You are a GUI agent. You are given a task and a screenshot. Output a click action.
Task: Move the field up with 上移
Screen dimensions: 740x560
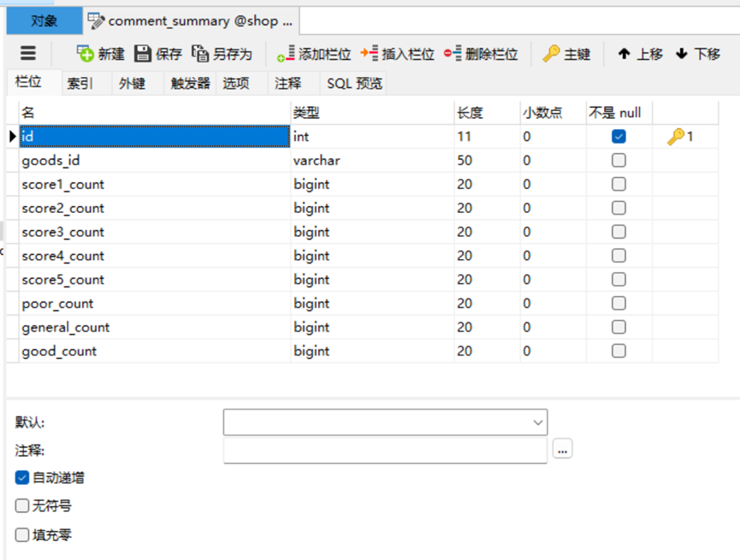[x=640, y=54]
